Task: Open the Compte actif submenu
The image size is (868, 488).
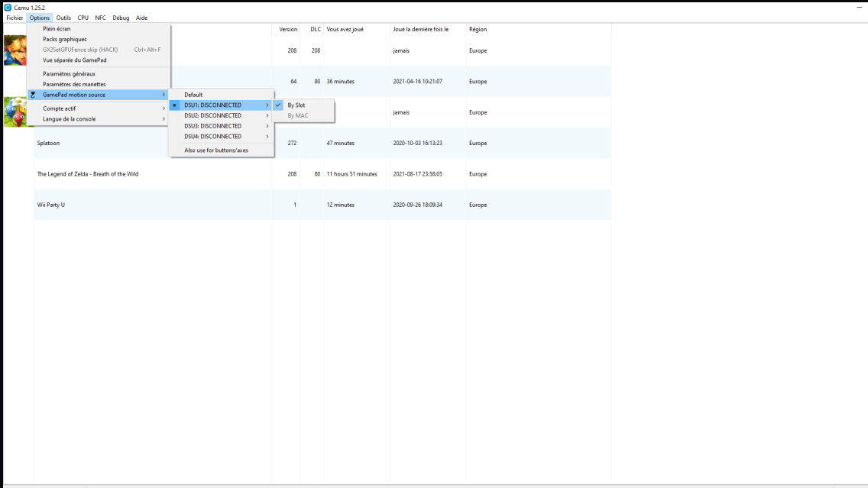Action: point(60,108)
